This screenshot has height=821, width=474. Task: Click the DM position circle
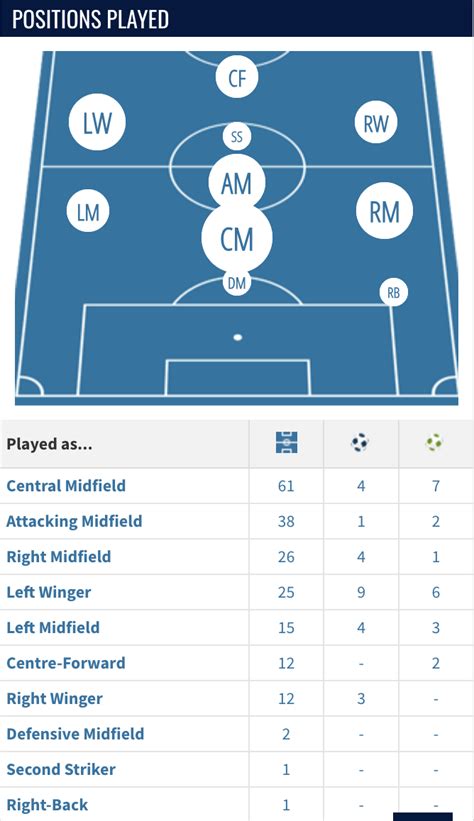tap(237, 282)
